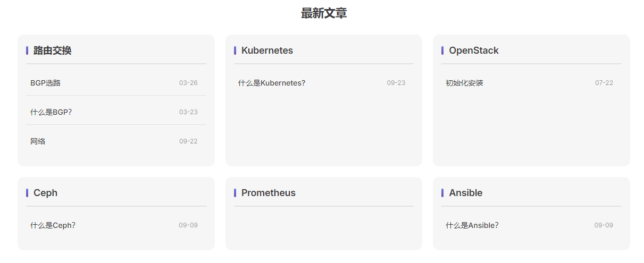
Task: Open the 什么是Kubernetes? article
Action: click(272, 83)
